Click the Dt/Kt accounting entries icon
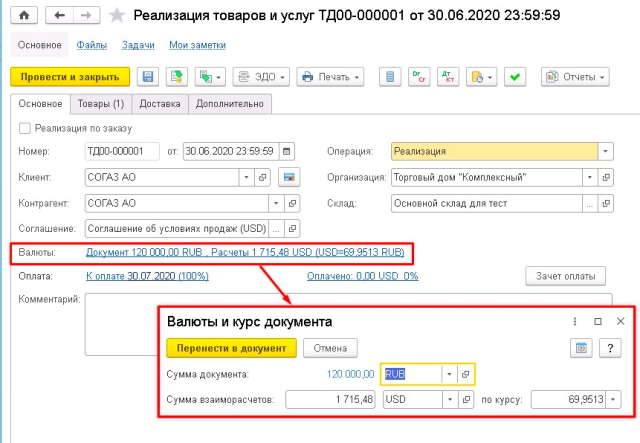The image size is (640, 443). click(x=419, y=77)
